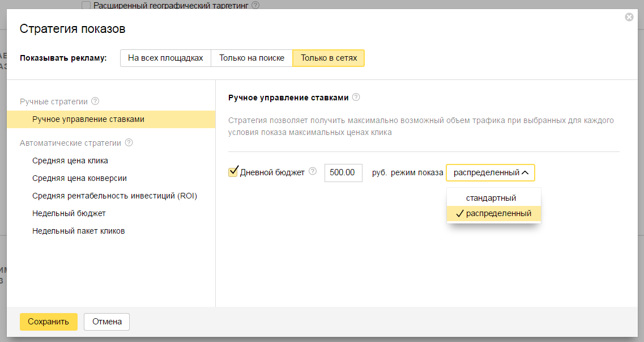Choose стандартный from the dropdown list

pyautogui.click(x=491, y=198)
